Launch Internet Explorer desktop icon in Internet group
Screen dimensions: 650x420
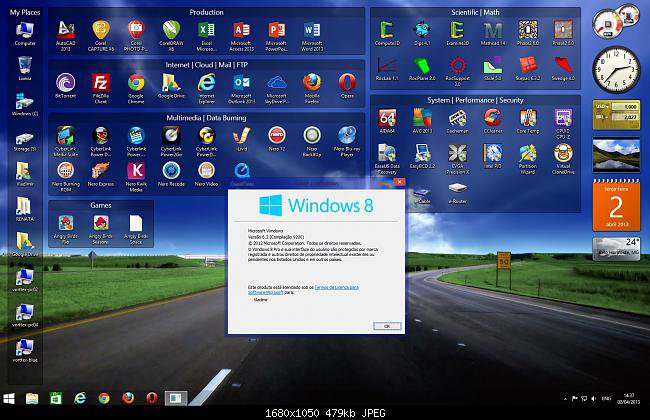[206, 88]
